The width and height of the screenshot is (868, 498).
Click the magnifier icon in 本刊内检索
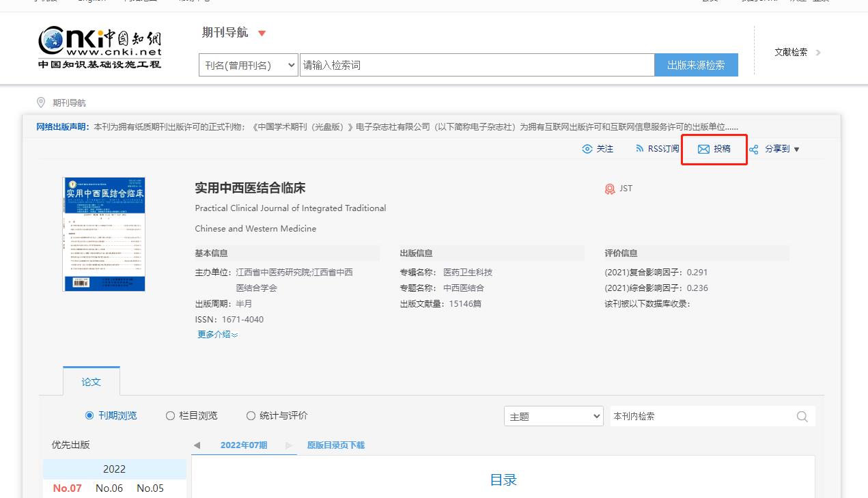(802, 416)
